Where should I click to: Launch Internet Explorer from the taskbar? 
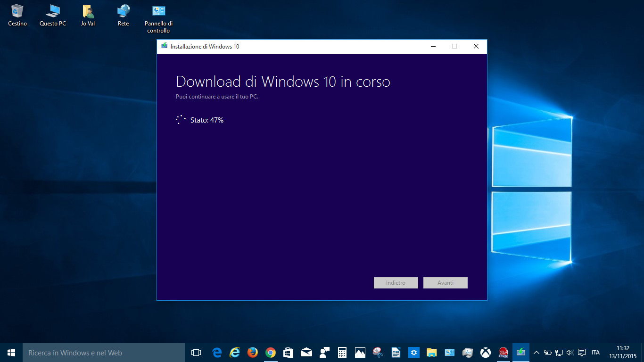(x=235, y=353)
